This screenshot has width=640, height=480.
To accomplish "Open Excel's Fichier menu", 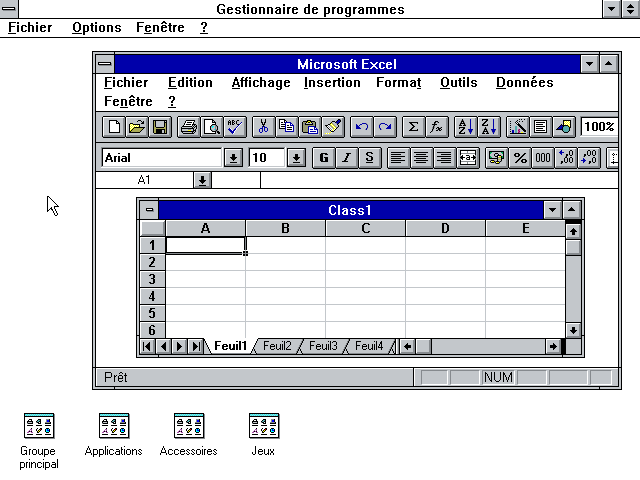I will [x=126, y=82].
